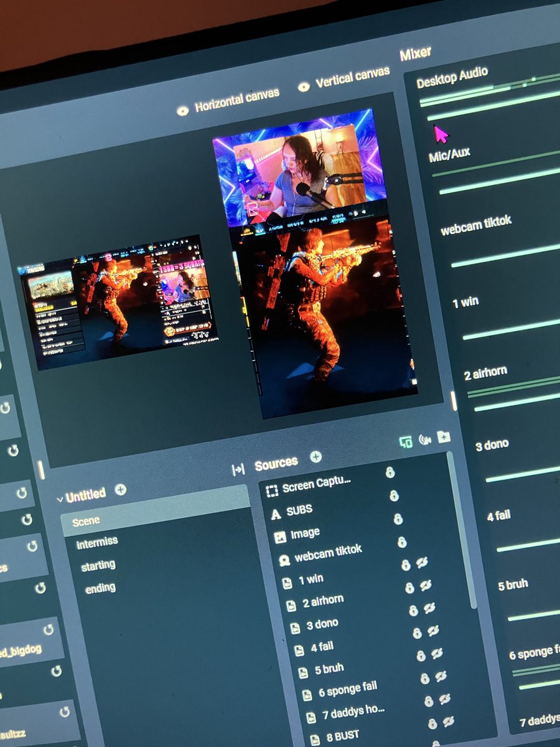The image size is (560, 747).
Task: Expand the Untitled scene collection dropdown
Action: [60, 499]
